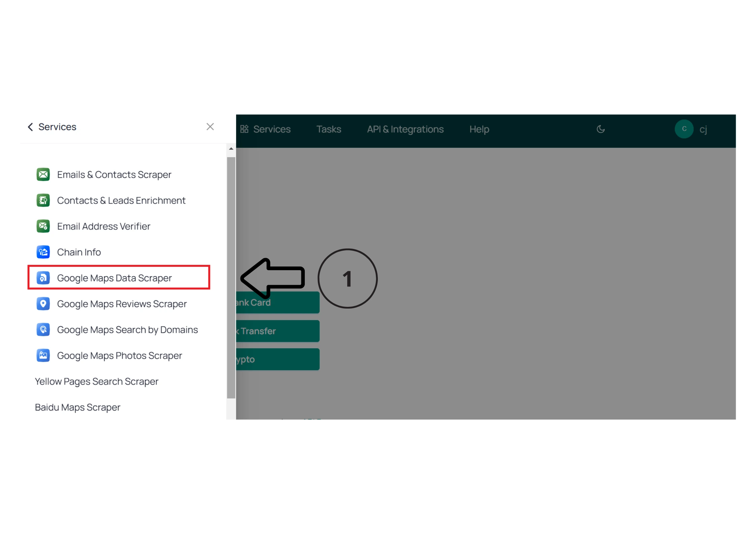This screenshot has width=756, height=534.
Task: Click the Chain Info icon
Action: coord(43,252)
